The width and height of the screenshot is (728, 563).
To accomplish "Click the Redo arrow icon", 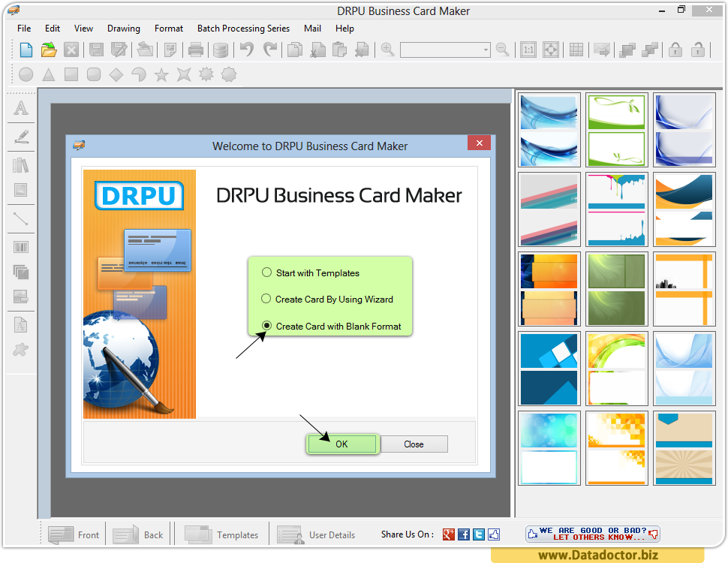I will (269, 50).
